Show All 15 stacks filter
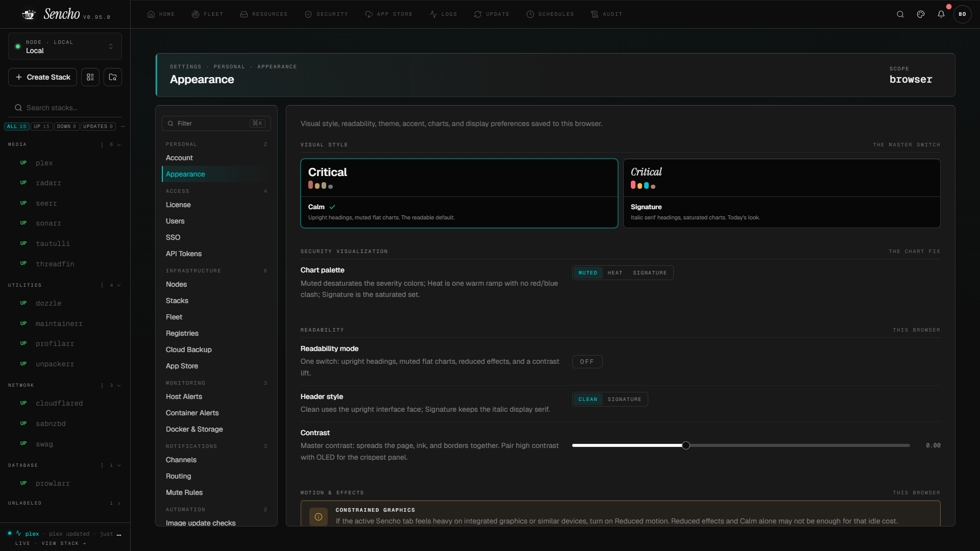Image resolution: width=980 pixels, height=551 pixels. click(x=16, y=127)
